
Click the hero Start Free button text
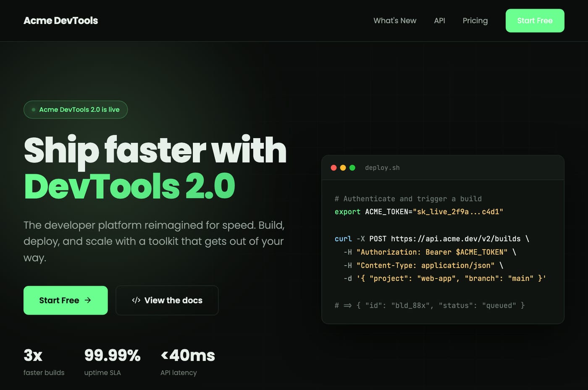tap(59, 300)
